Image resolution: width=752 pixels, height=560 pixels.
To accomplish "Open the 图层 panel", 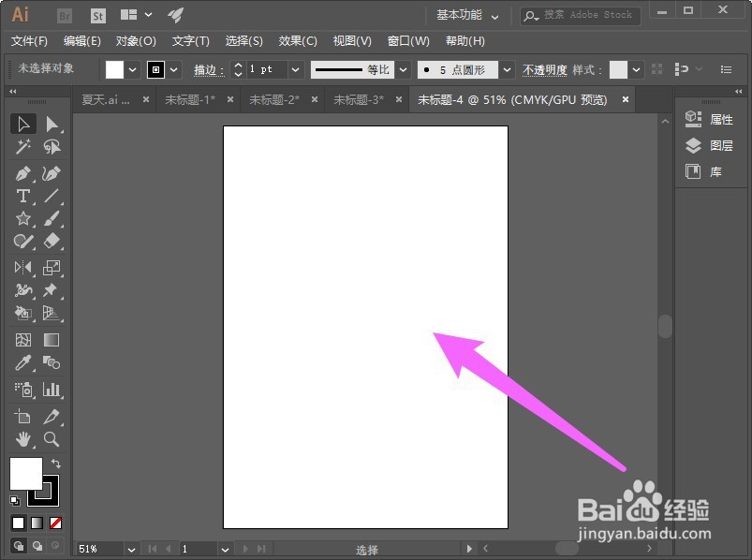I will tap(709, 145).
